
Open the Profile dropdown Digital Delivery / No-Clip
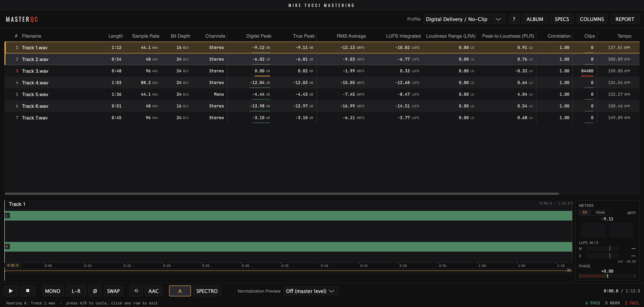point(464,19)
